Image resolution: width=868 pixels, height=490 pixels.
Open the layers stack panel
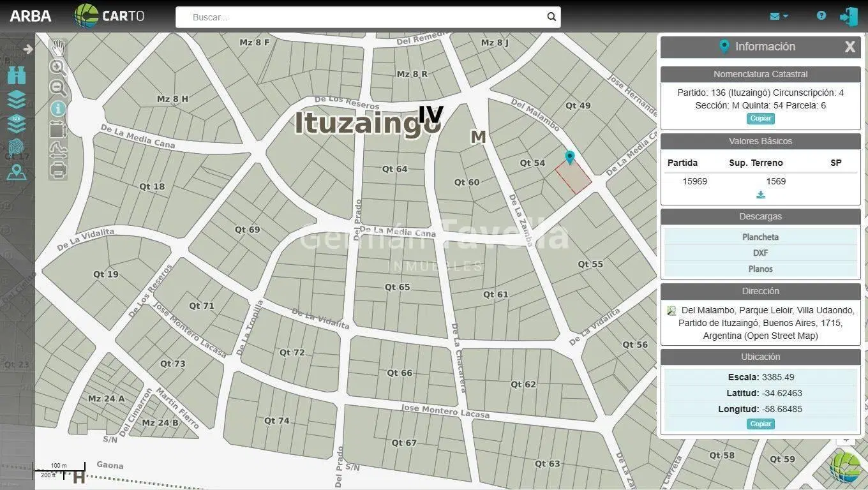click(x=17, y=100)
